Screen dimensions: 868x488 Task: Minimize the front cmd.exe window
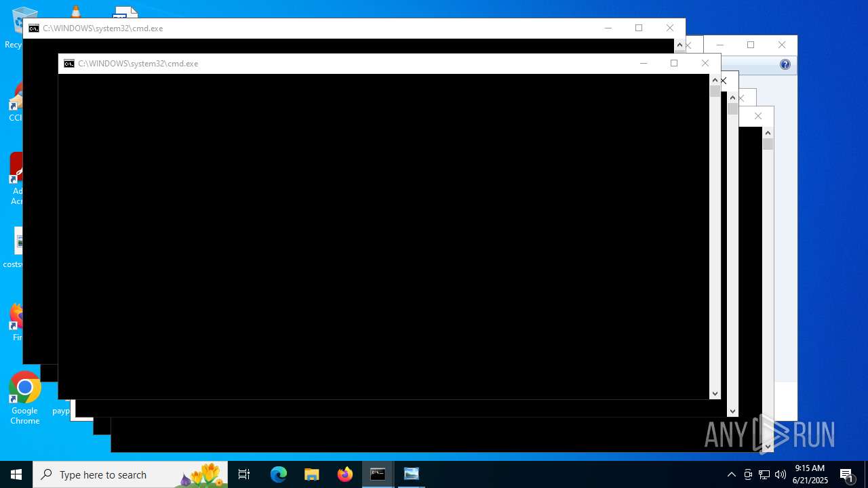[x=644, y=64]
